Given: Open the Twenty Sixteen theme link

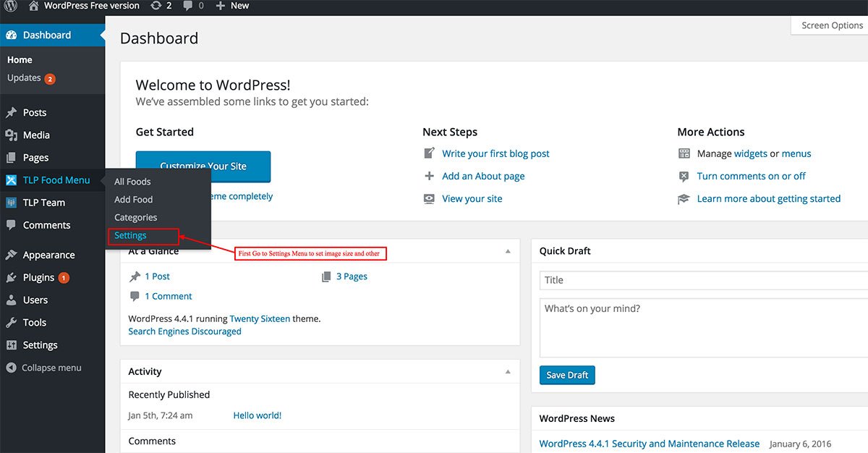Looking at the screenshot, I should pos(260,318).
